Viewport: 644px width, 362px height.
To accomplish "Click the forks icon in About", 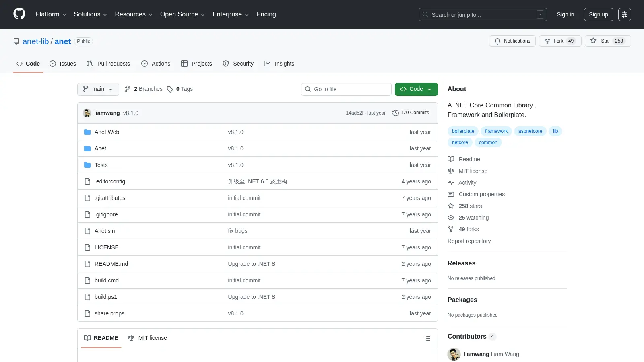I will point(451,229).
